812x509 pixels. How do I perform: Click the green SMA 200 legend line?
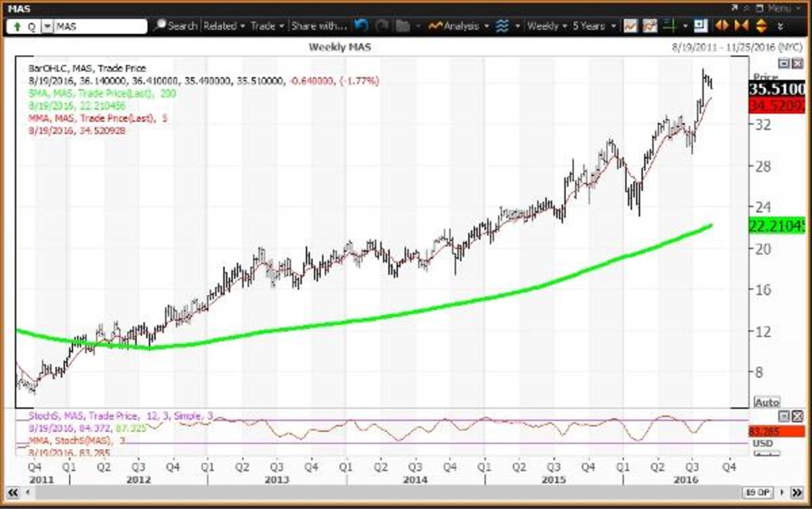tap(102, 93)
